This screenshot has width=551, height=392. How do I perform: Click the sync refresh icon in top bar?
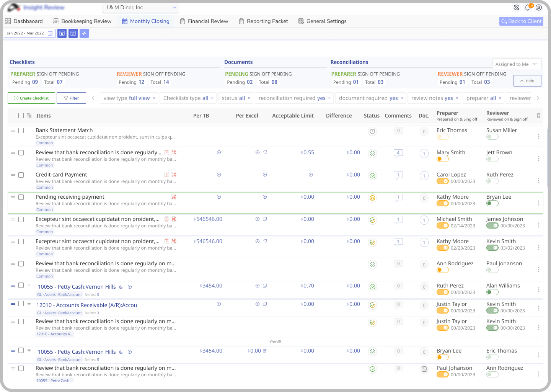pos(517,8)
